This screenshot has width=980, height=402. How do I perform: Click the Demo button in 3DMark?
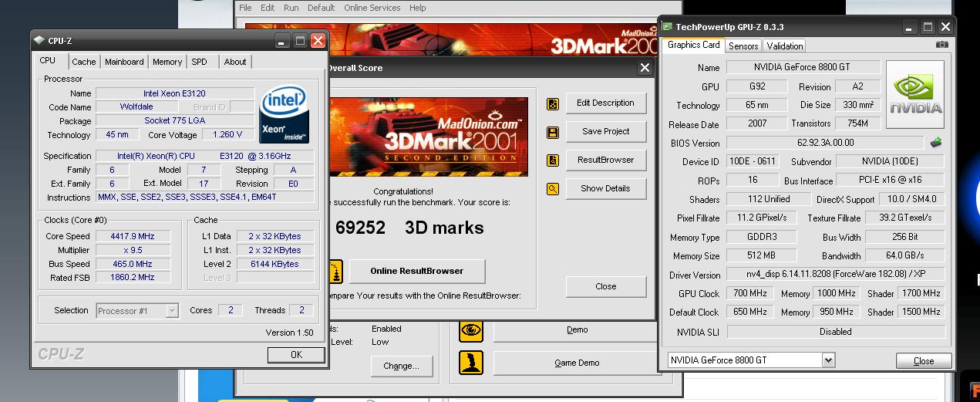[x=577, y=330]
